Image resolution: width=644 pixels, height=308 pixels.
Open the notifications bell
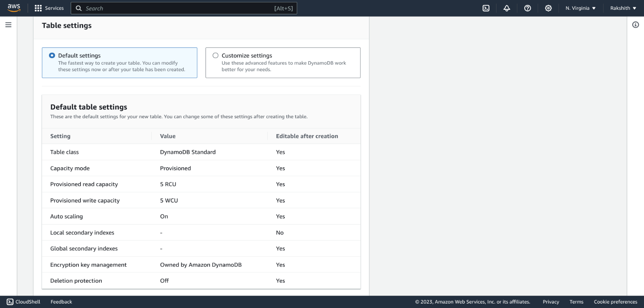coord(507,8)
